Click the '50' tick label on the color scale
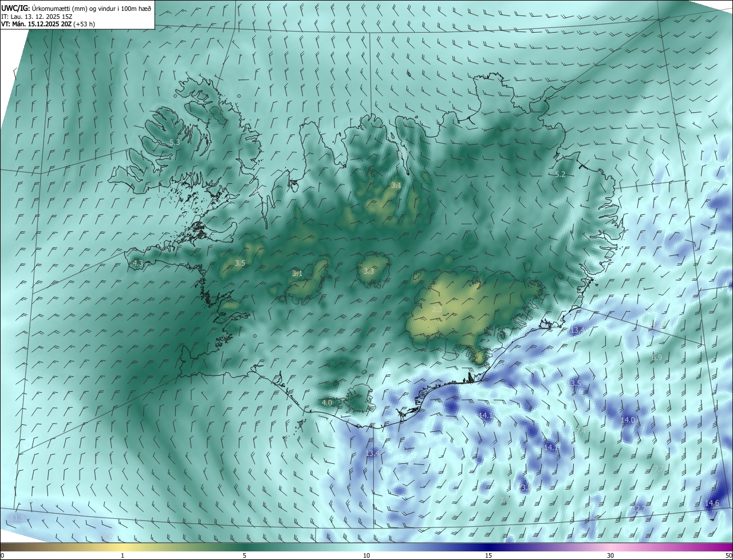 728,555
